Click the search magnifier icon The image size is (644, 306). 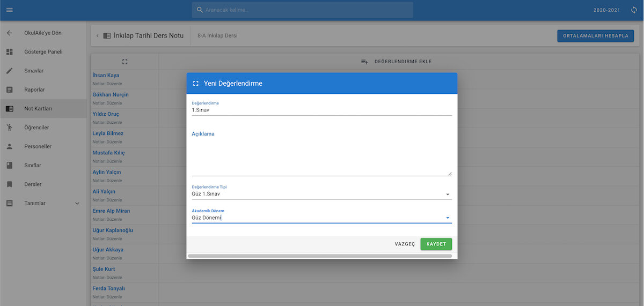tap(200, 10)
